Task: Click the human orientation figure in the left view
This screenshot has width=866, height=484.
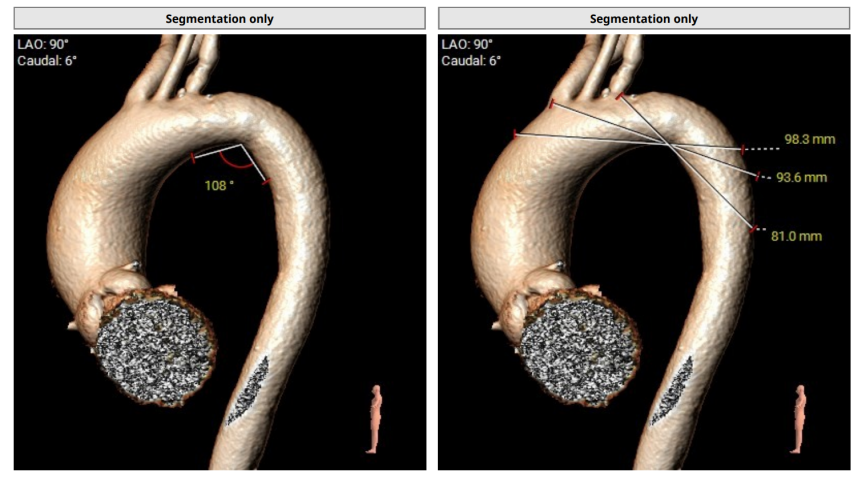Action: 375,419
